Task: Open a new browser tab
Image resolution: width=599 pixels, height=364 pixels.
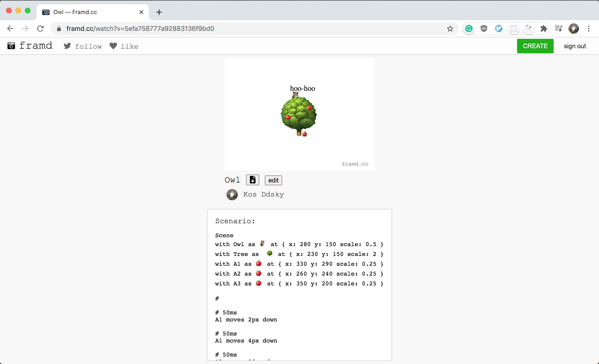Action: (159, 12)
